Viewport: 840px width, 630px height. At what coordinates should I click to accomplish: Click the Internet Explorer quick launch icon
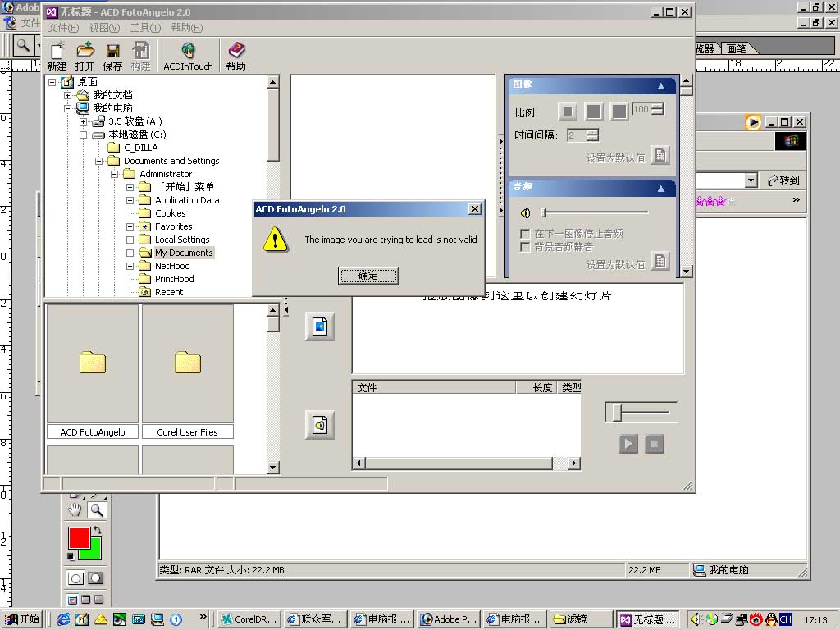[x=63, y=619]
